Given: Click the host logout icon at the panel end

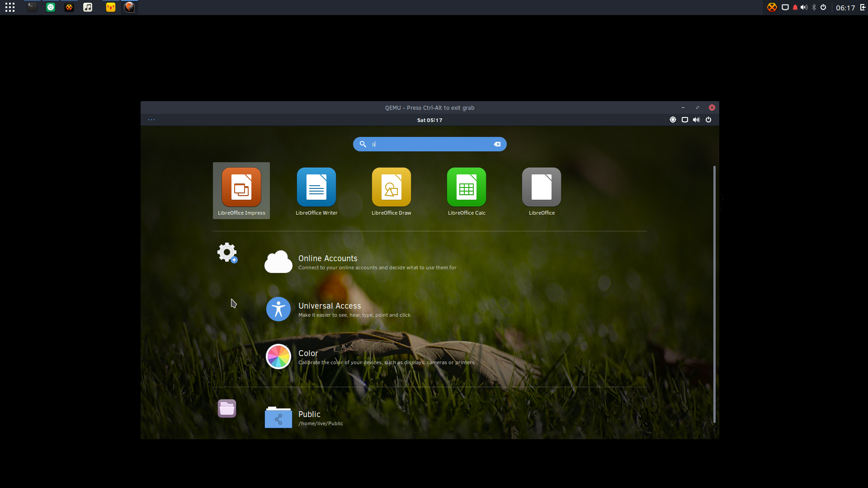Looking at the screenshot, I should (x=863, y=7).
